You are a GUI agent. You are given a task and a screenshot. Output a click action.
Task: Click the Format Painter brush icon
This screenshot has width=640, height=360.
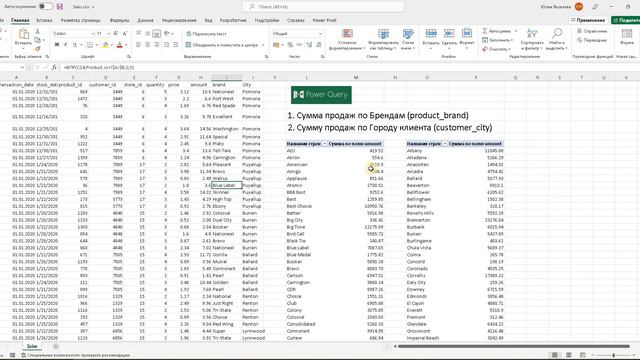(38, 49)
